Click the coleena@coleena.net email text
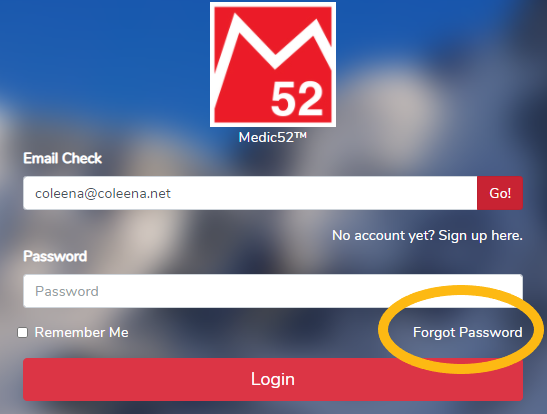 click(x=103, y=193)
